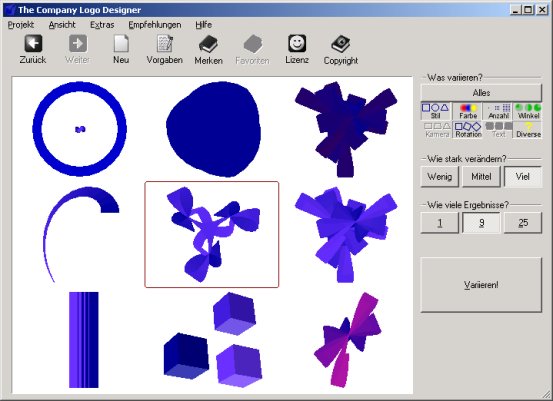Open the Projekt menu
The image size is (553, 401).
pos(21,25)
